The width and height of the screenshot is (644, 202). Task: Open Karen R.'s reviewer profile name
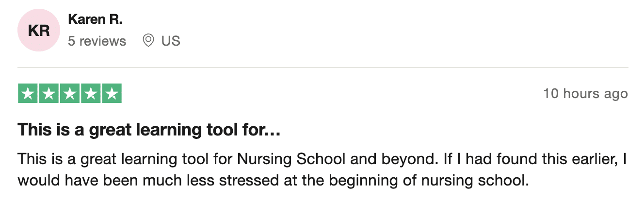click(95, 19)
